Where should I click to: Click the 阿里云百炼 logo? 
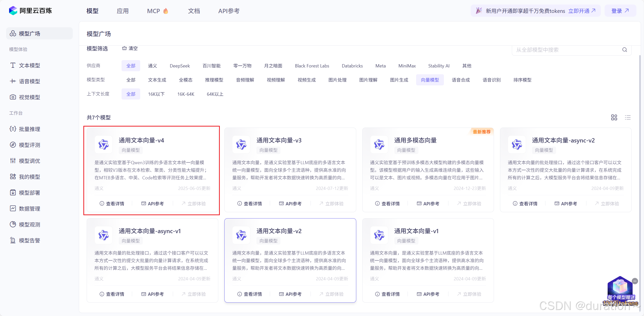coord(30,11)
